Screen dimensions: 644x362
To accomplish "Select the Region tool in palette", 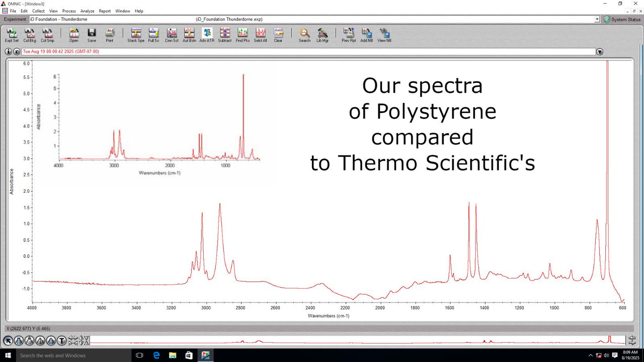I will (19, 341).
